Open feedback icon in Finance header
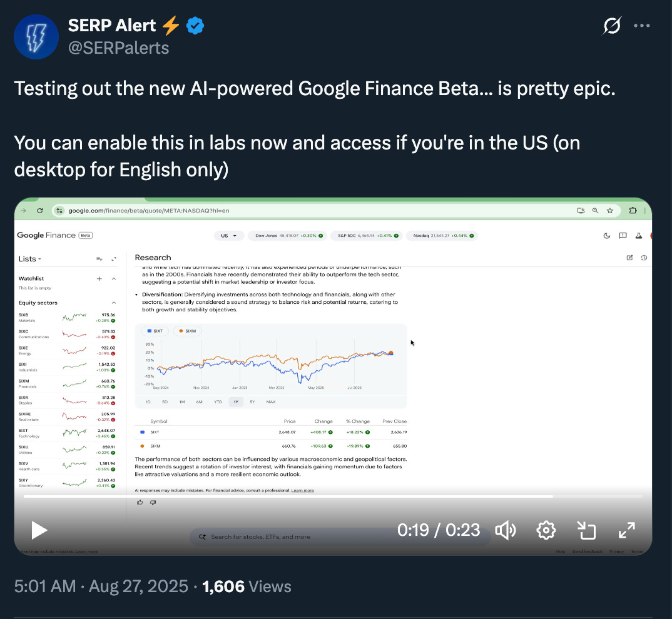Image resolution: width=672 pixels, height=619 pixels. coord(623,236)
